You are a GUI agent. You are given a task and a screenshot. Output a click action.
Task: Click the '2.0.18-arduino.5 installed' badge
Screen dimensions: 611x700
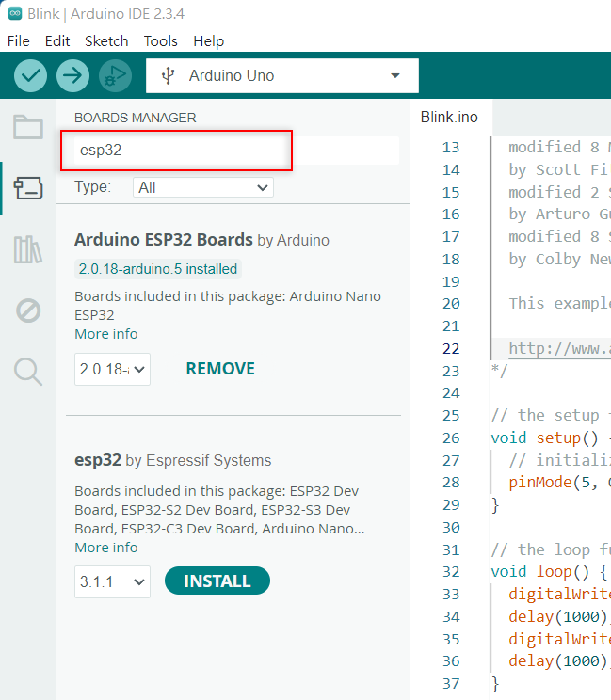coord(158,269)
